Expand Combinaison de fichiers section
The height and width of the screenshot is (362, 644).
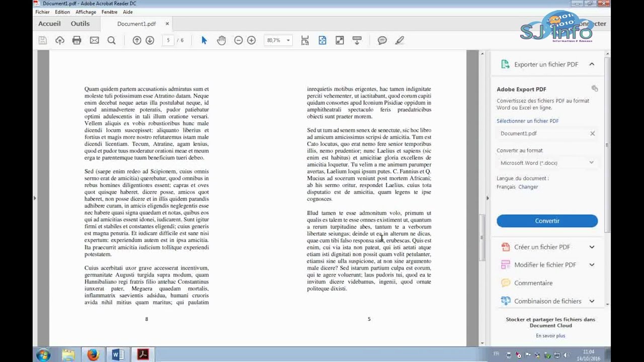pos(592,301)
